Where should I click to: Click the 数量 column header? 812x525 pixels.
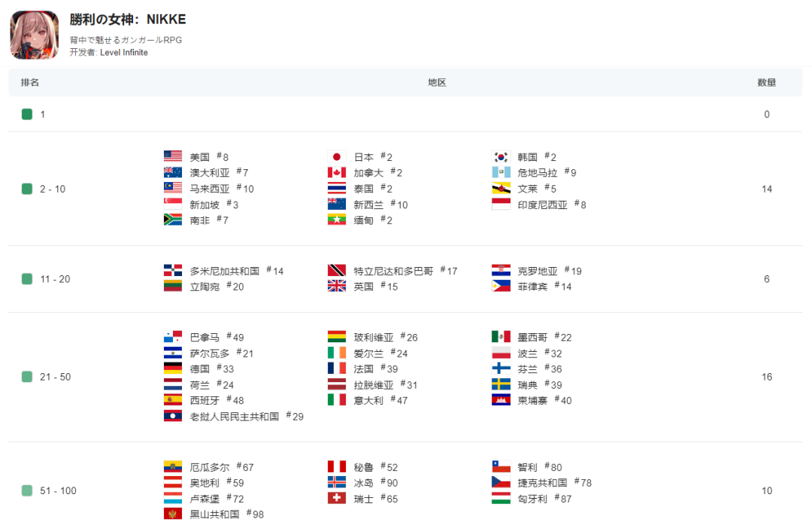click(766, 83)
